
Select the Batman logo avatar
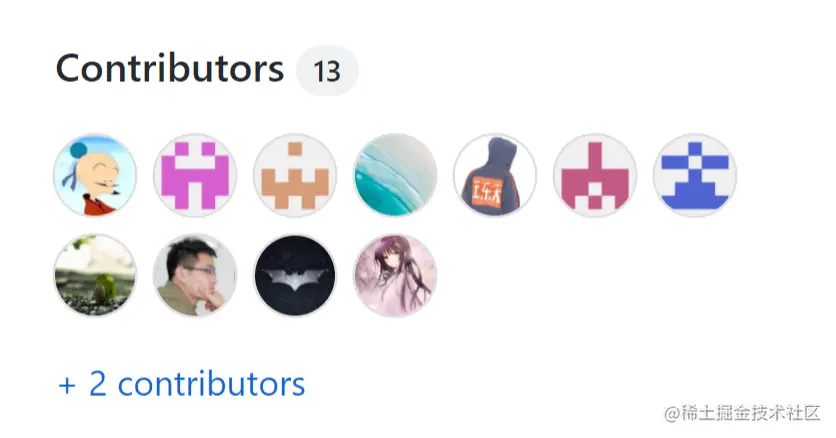click(295, 275)
